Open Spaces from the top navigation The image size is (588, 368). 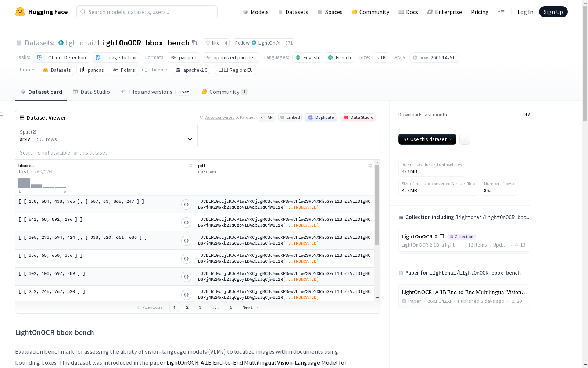(330, 12)
